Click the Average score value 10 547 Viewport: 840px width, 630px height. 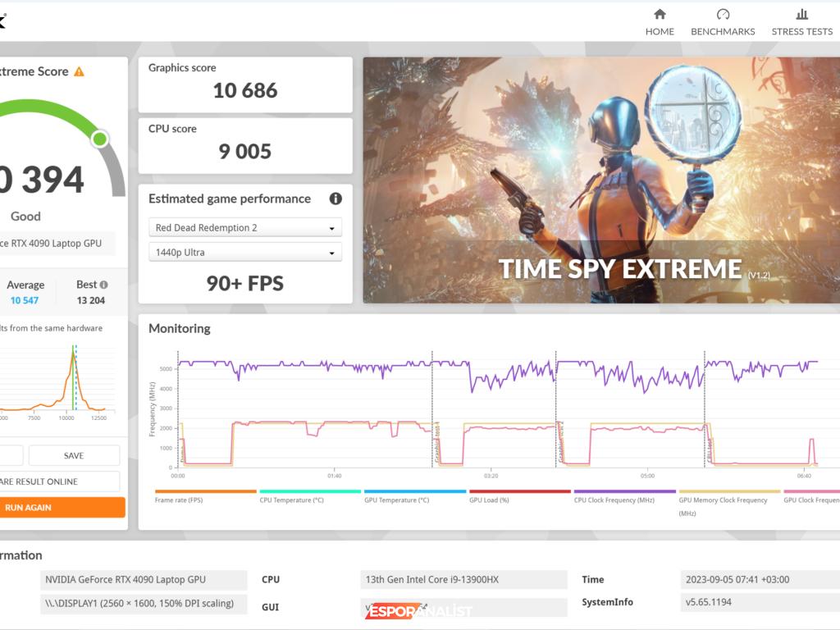pos(25,300)
